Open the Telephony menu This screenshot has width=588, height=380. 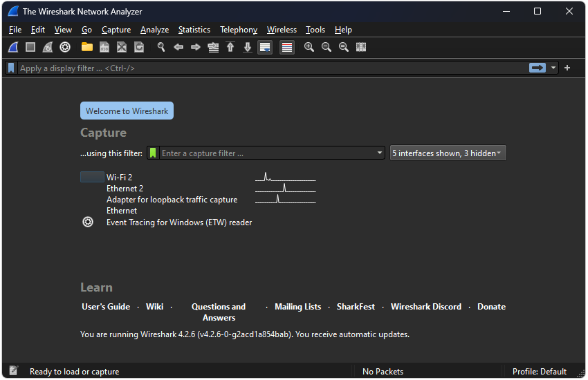(238, 30)
